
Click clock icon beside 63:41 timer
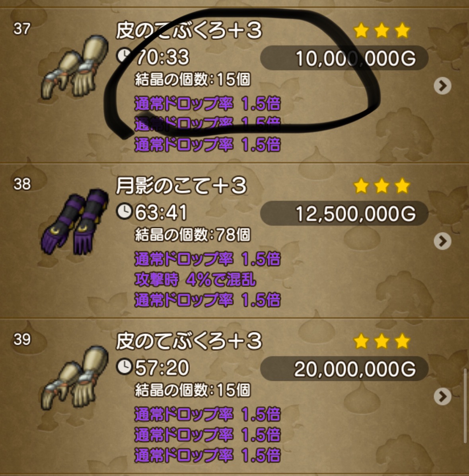click(x=124, y=211)
